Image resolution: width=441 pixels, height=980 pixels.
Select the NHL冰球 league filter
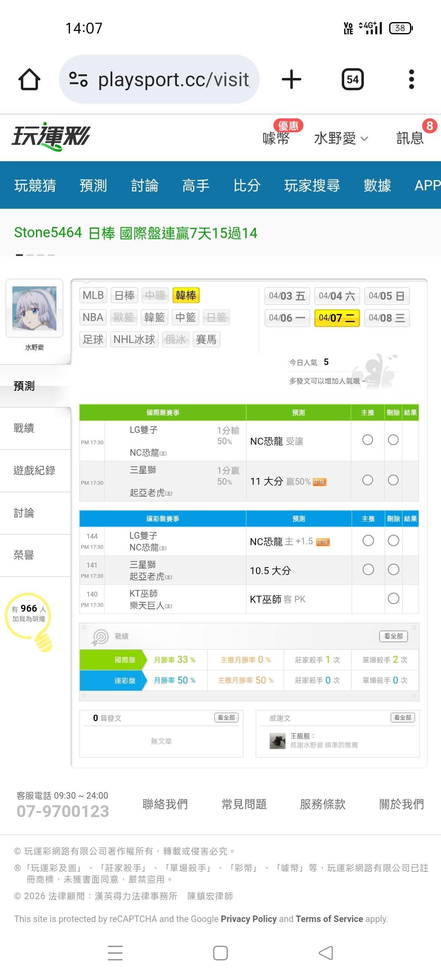click(134, 339)
